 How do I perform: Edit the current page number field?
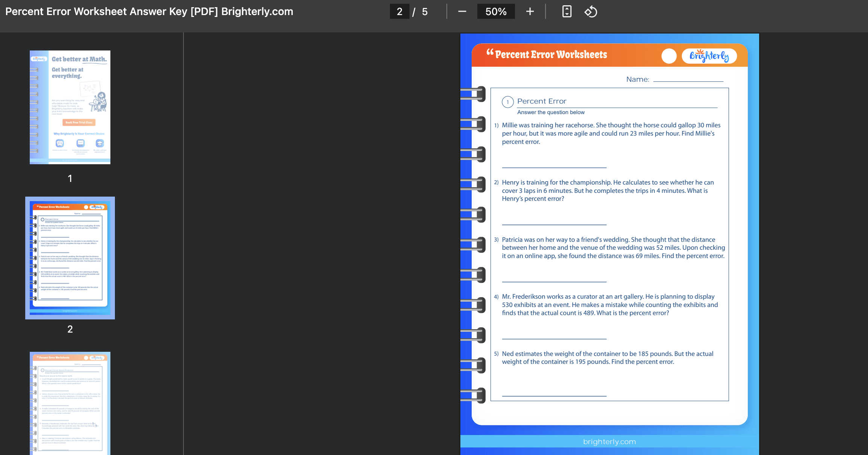[x=399, y=12]
